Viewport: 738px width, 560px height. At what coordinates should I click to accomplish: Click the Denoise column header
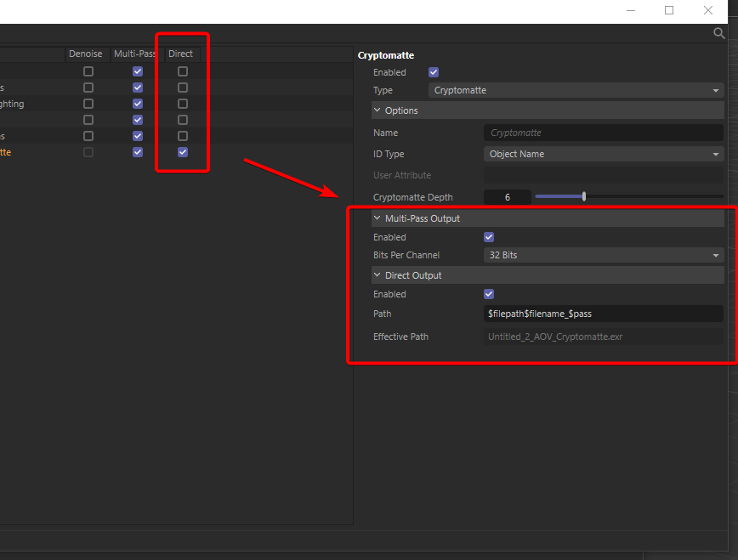86,53
